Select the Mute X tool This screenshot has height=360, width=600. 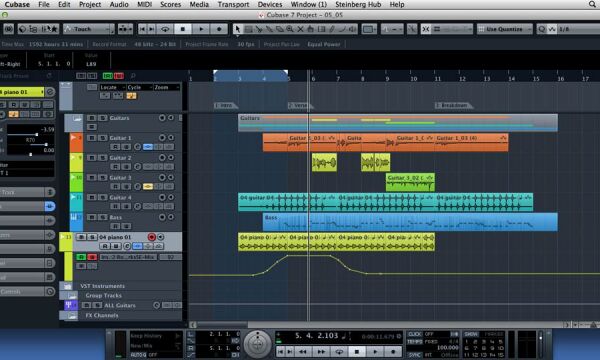point(300,29)
